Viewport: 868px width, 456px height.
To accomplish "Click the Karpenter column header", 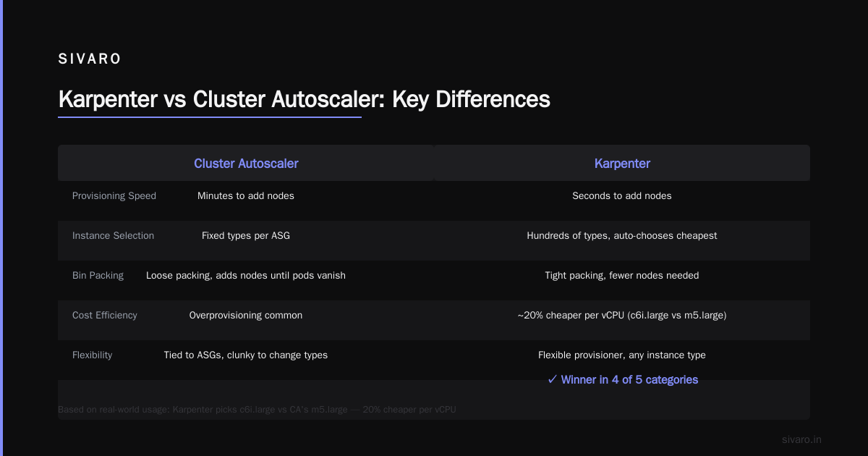I will (x=622, y=164).
